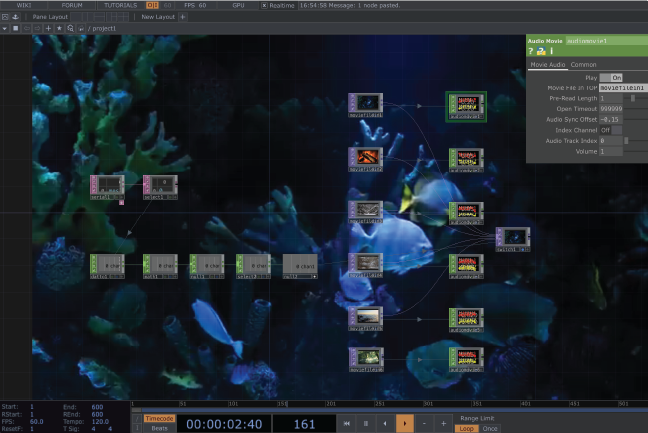Switch to the Movie Audio tab

[548, 65]
